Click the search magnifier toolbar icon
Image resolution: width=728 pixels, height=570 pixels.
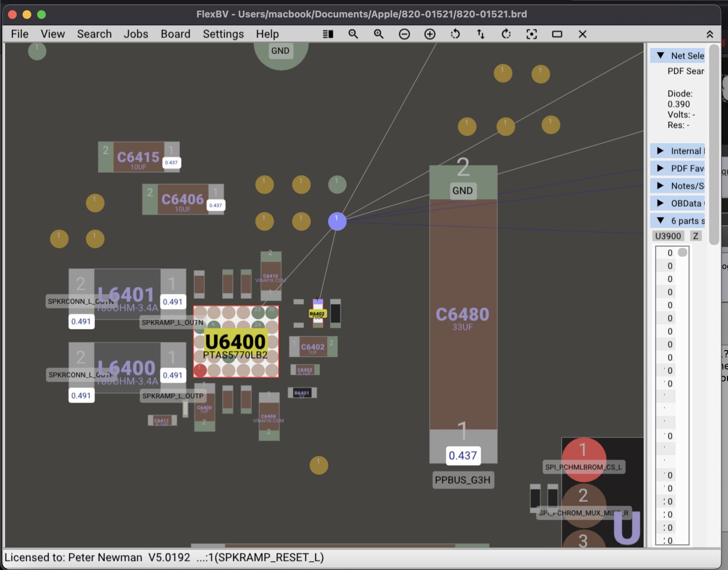[x=353, y=34]
